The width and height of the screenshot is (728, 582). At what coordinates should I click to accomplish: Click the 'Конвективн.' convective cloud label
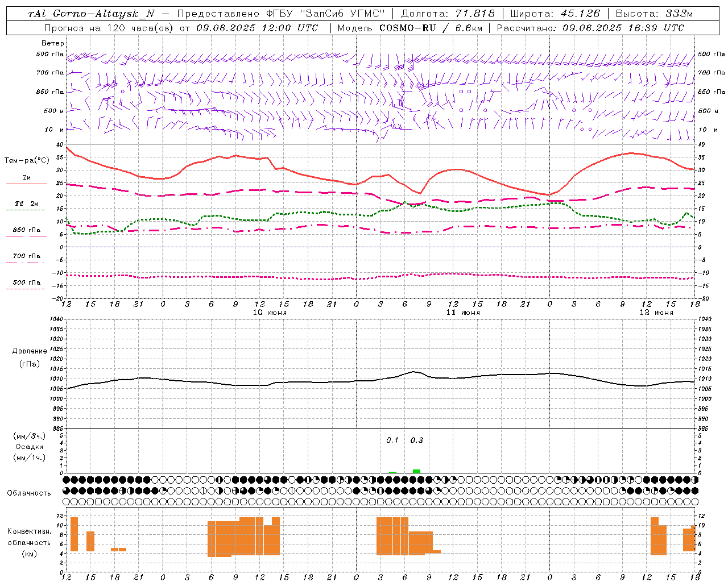click(x=30, y=531)
